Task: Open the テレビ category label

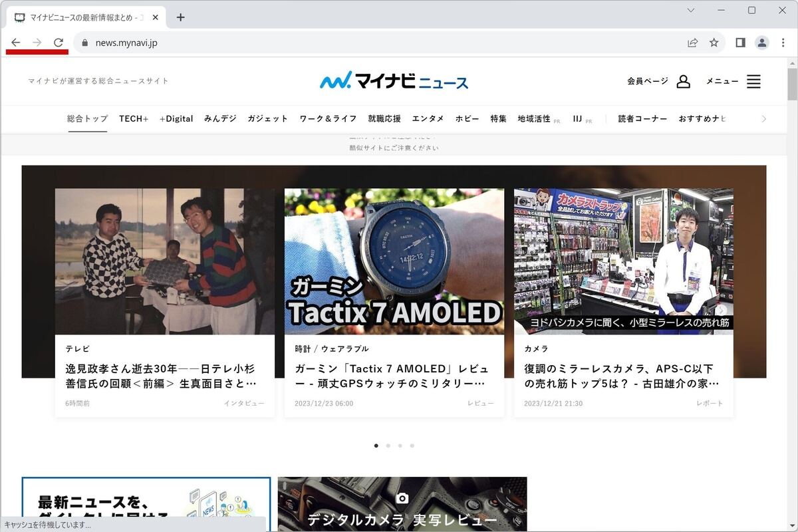Action: click(x=78, y=348)
